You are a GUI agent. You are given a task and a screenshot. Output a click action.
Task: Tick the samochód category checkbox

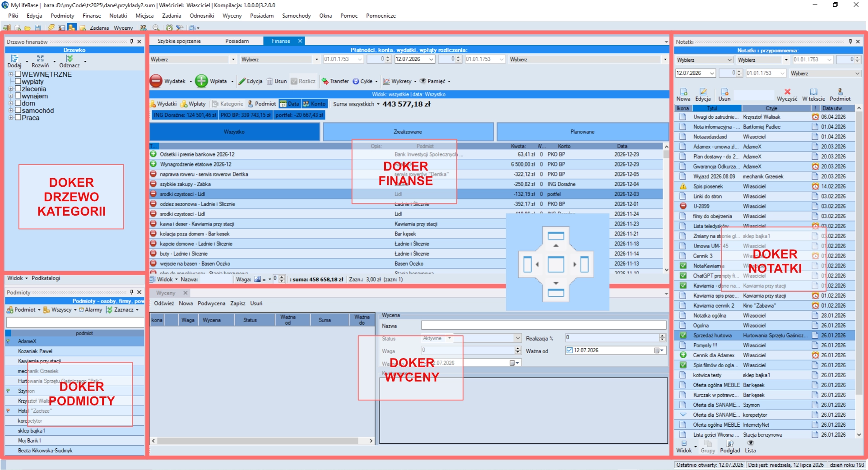(x=19, y=110)
